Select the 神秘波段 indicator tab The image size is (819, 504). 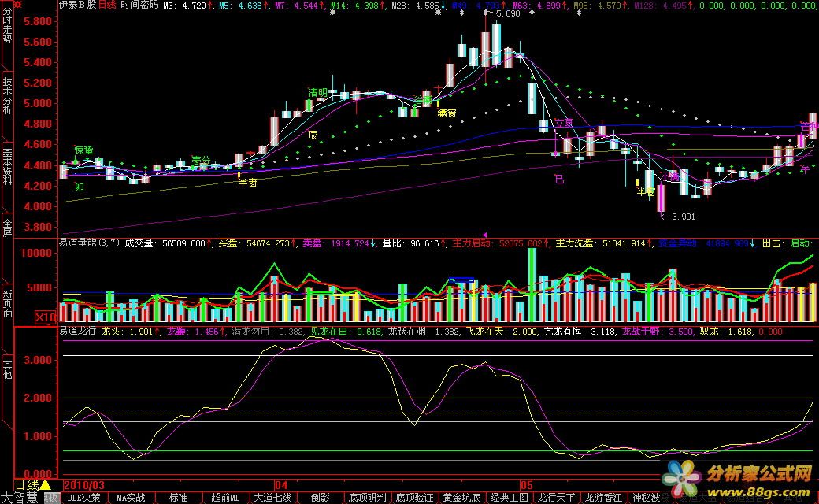[x=650, y=498]
